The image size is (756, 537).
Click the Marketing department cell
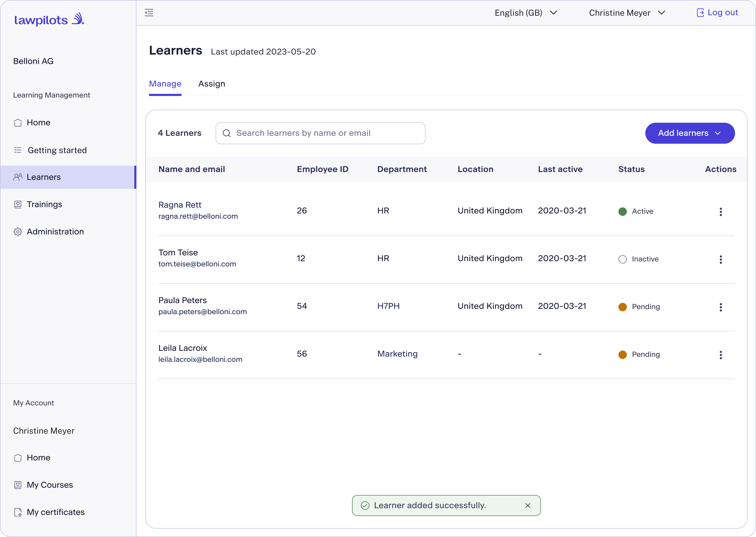point(397,354)
